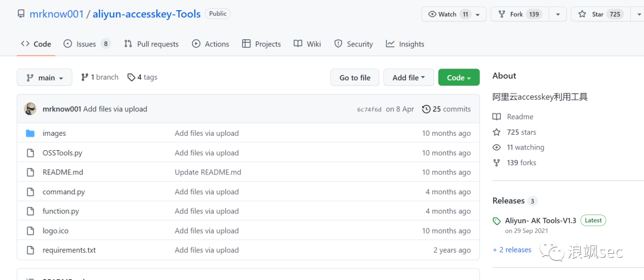Open mrknow001 author link in commit row

tap(62, 109)
